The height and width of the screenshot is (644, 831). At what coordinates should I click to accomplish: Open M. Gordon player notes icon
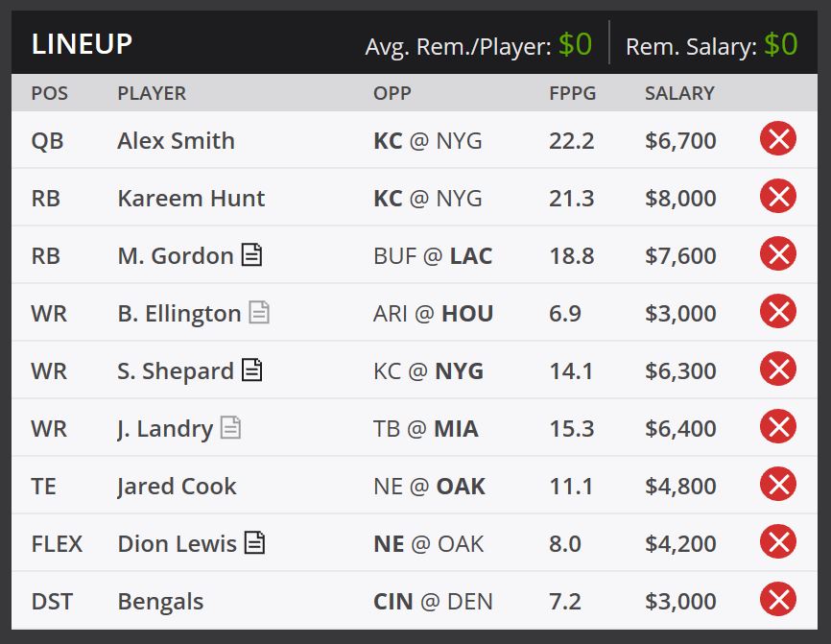251,254
